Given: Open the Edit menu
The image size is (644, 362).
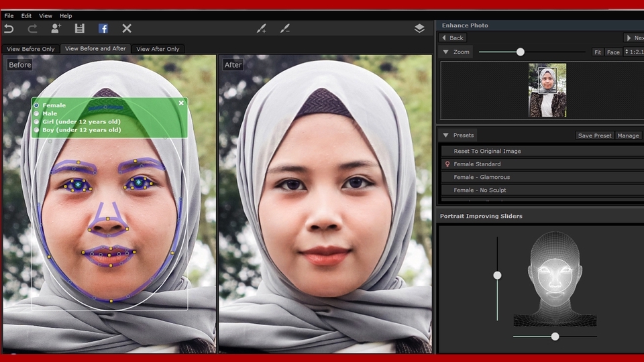Looking at the screenshot, I should pyautogui.click(x=26, y=15).
